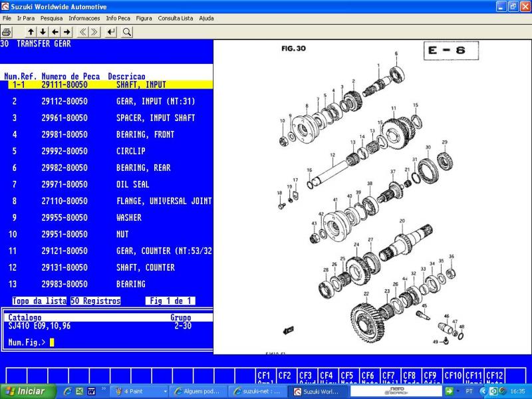Click the CF7 function key button
The width and height of the screenshot is (532, 399).
(390, 376)
